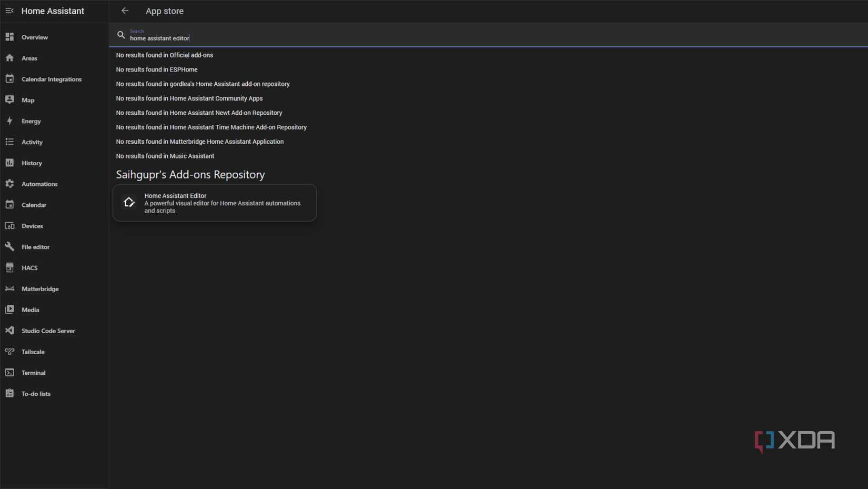Go back using the arrow icon
This screenshot has height=489, width=868.
[125, 11]
